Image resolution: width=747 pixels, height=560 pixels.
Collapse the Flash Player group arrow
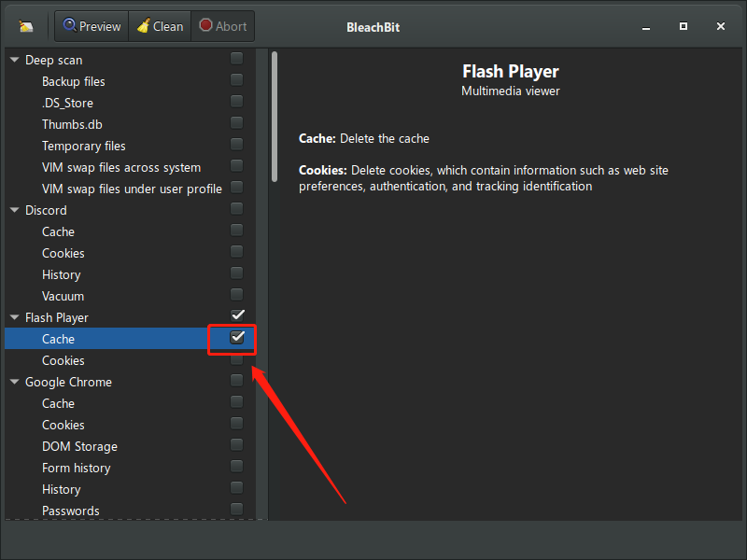pos(14,317)
